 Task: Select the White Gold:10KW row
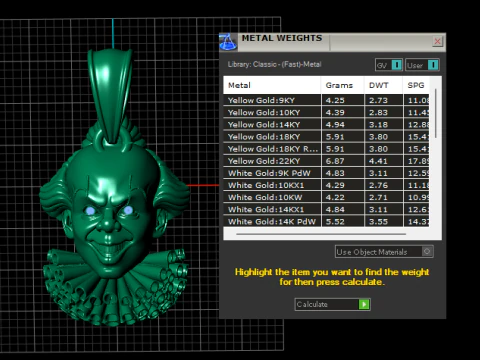(326, 197)
